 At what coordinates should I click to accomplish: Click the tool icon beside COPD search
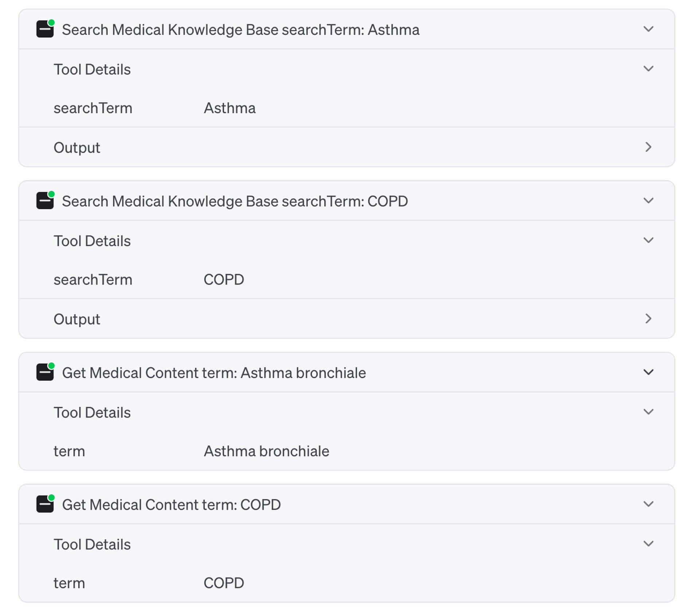[x=45, y=201]
